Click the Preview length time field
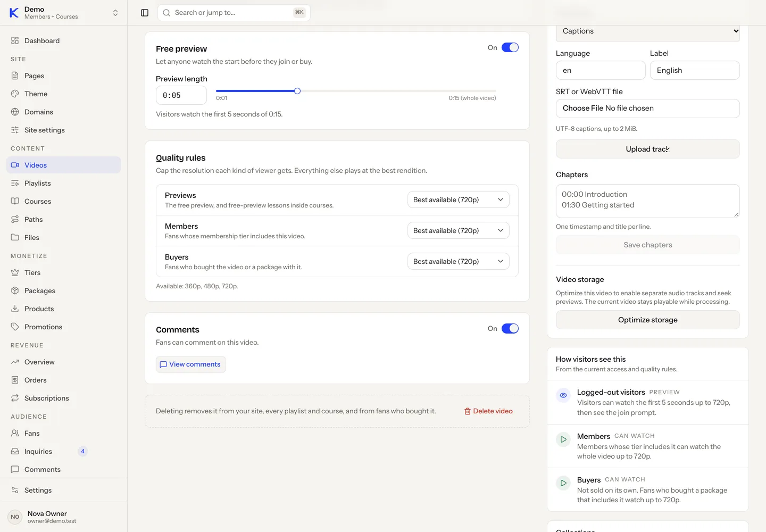This screenshot has width=766, height=532. click(181, 95)
